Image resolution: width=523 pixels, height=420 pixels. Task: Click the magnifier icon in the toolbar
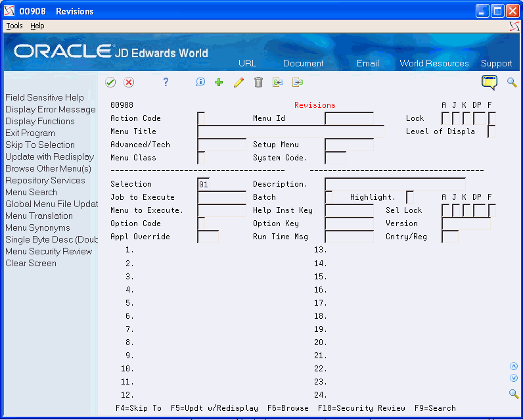512,82
